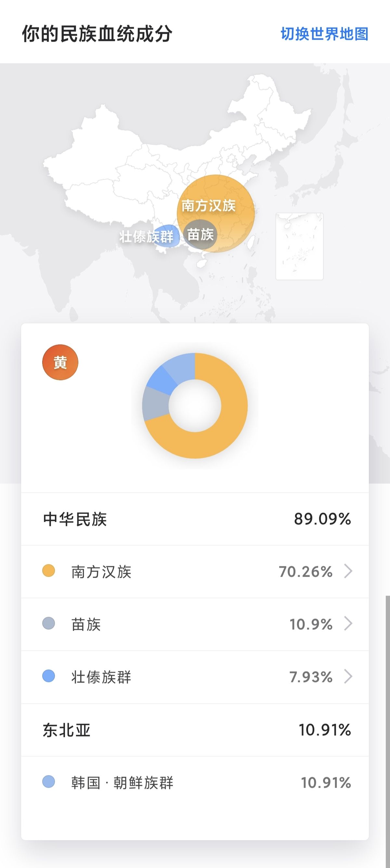Open the 韩国·朝鲜族群 row
Image resolution: width=390 pixels, height=868 pixels.
click(195, 782)
